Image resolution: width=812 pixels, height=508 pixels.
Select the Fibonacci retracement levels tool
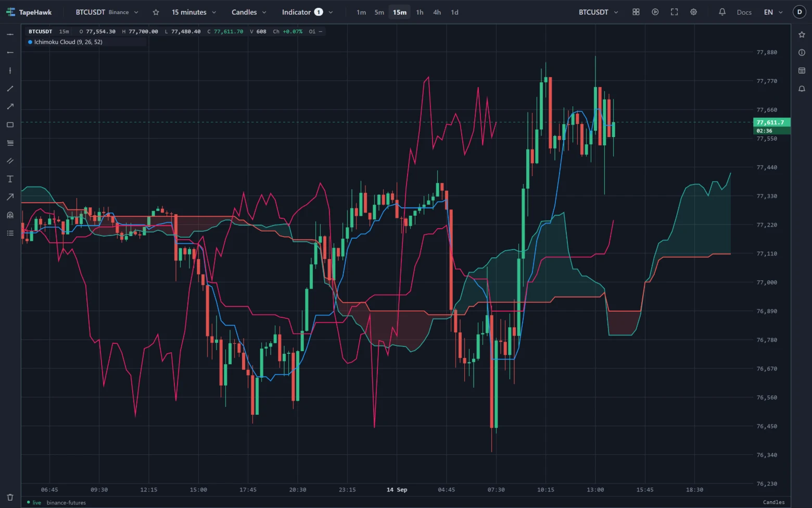pyautogui.click(x=10, y=143)
